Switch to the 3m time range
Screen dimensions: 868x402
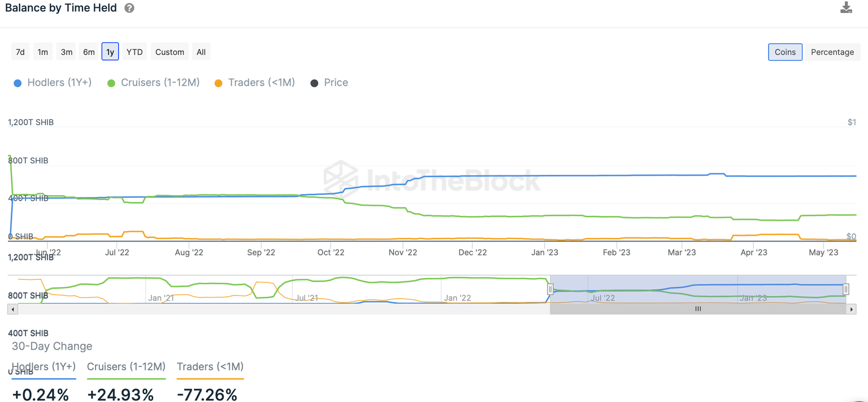coord(67,52)
